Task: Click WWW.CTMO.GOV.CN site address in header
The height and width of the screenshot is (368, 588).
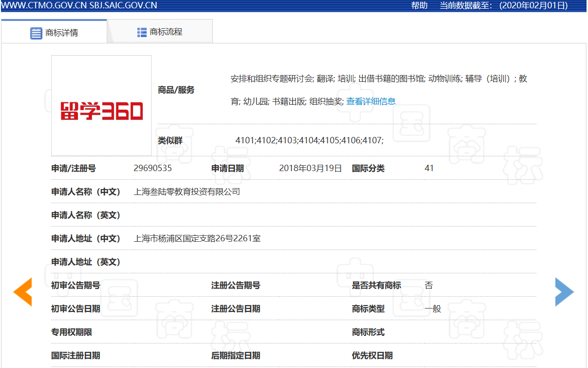Action: tap(44, 6)
